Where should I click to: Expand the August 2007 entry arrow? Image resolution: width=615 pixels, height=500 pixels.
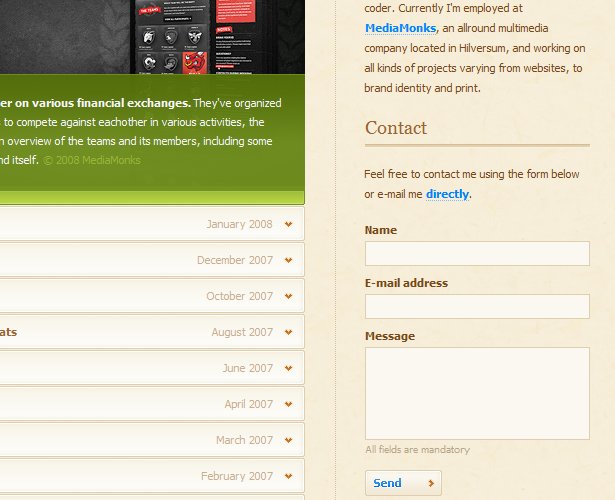289,332
